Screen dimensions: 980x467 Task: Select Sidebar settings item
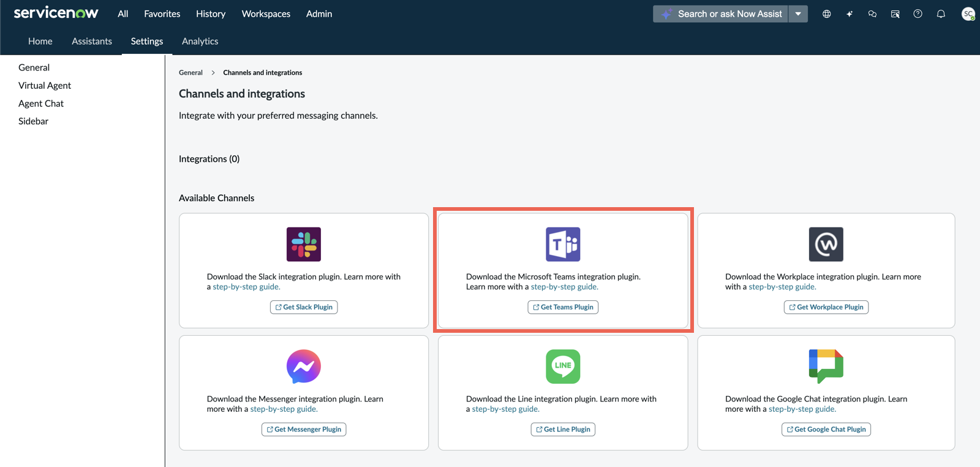tap(34, 121)
